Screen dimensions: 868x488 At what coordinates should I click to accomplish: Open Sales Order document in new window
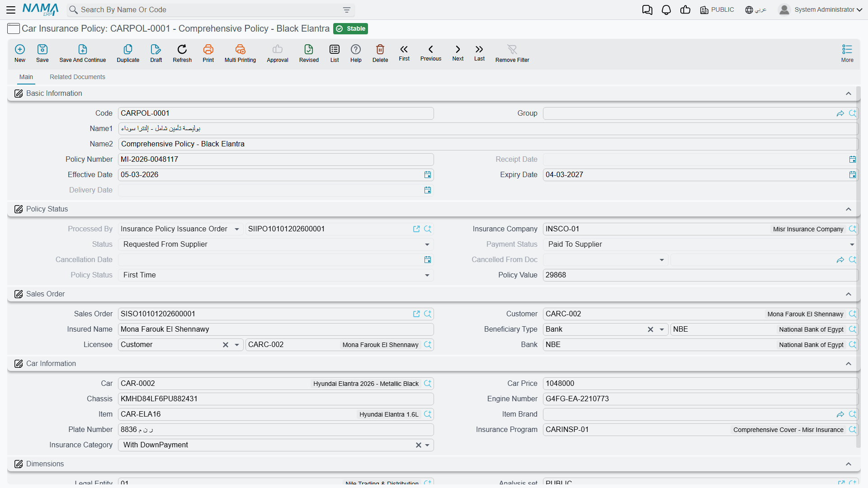pyautogui.click(x=416, y=314)
